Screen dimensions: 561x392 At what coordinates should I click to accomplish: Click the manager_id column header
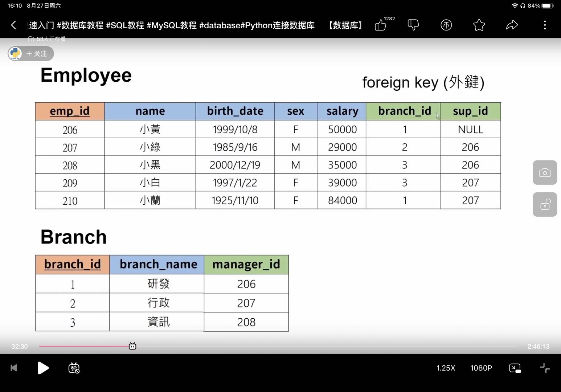pos(246,264)
